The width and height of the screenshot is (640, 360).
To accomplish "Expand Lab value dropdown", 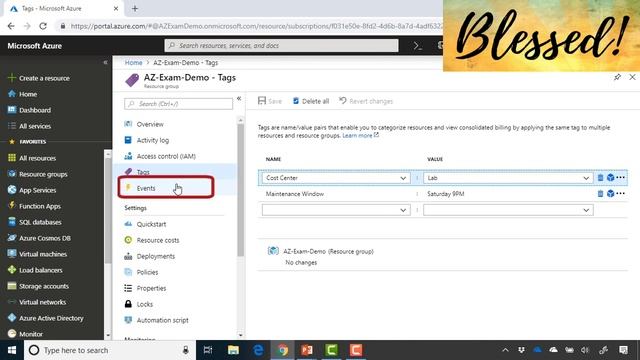I will [586, 178].
